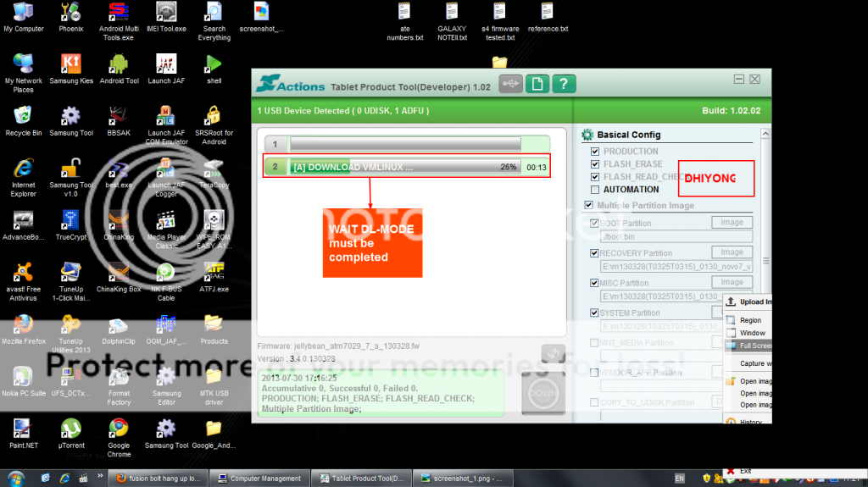Image resolution: width=868 pixels, height=487 pixels.
Task: Open Android Multi Tools.exe icon
Action: click(119, 22)
